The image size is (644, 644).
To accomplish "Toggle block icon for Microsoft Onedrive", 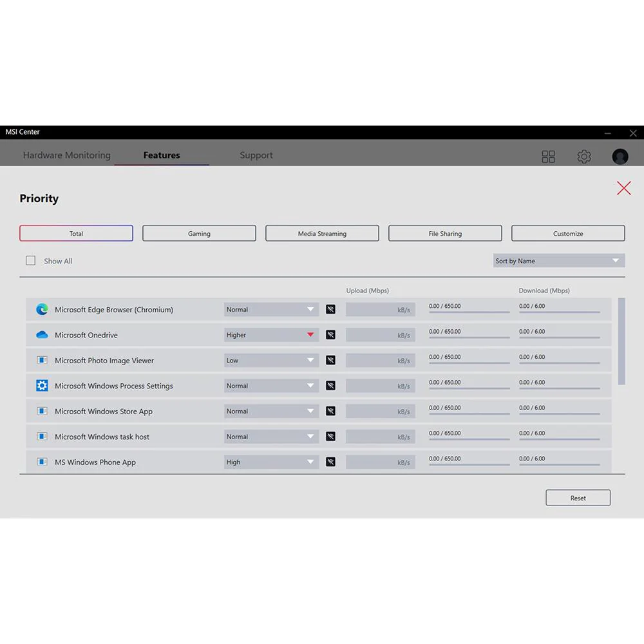I will click(x=330, y=335).
